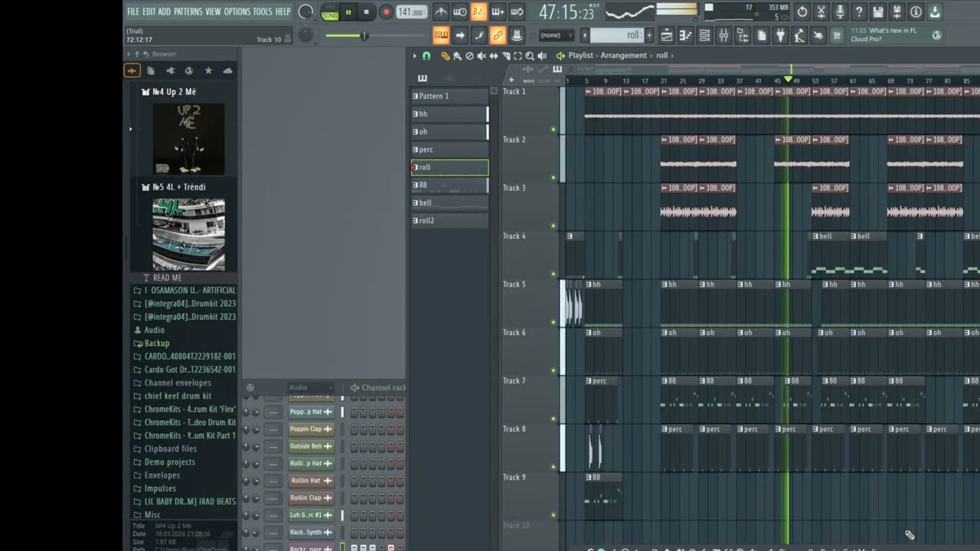980x551 pixels.
Task: Save the project with floppy disk icon
Action: tap(878, 11)
